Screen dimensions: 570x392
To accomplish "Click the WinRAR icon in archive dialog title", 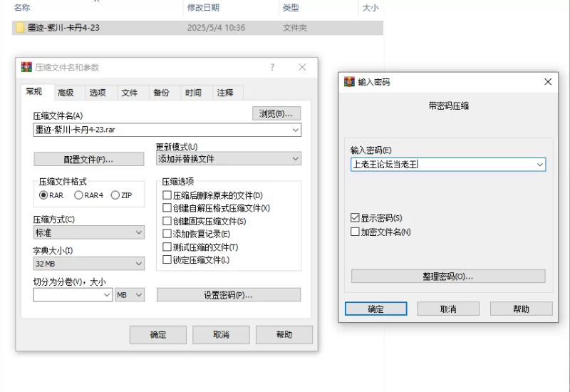I will (26, 67).
